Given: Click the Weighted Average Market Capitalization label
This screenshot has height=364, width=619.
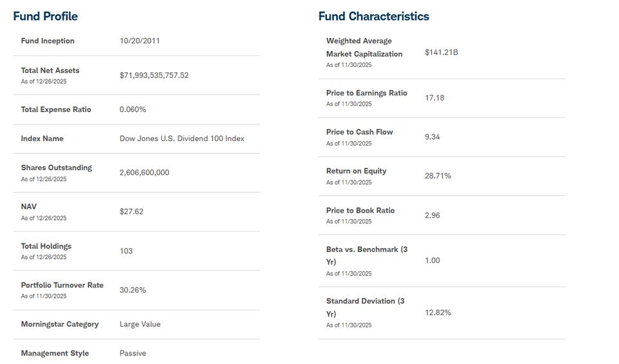Looking at the screenshot, I should (x=364, y=48).
